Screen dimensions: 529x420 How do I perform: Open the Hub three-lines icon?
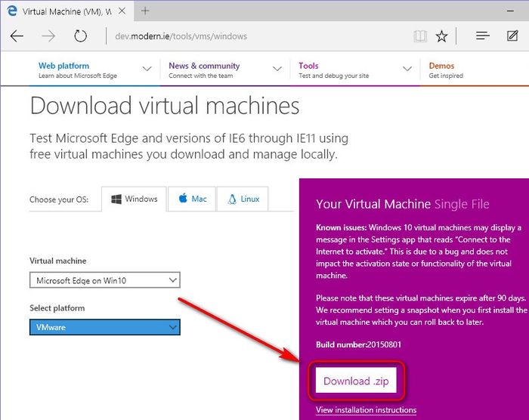click(483, 36)
